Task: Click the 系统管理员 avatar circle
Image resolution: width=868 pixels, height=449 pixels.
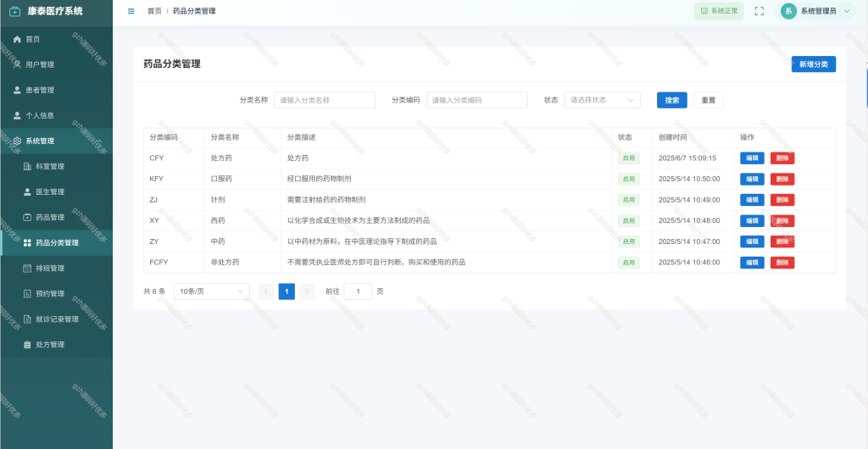Action: [x=788, y=11]
